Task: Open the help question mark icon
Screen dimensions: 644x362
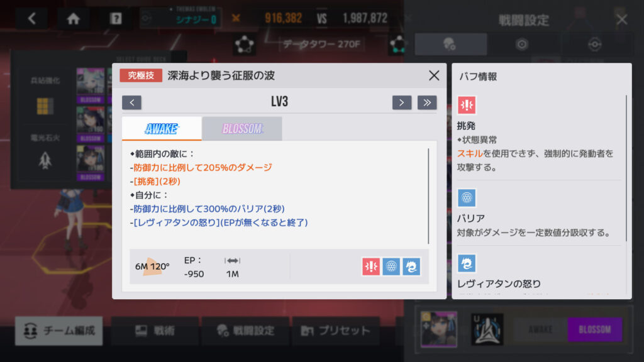Action: coord(116,18)
